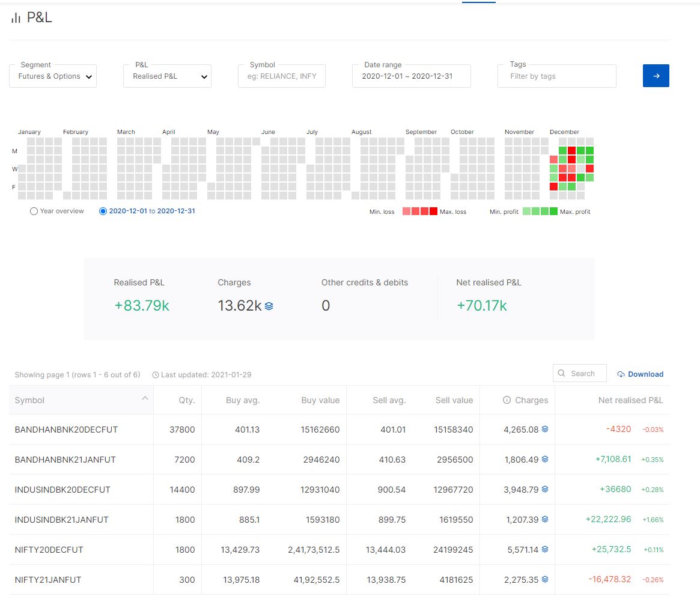Click the 4,265.08 charges value
The width and height of the screenshot is (700, 611).
tap(521, 430)
